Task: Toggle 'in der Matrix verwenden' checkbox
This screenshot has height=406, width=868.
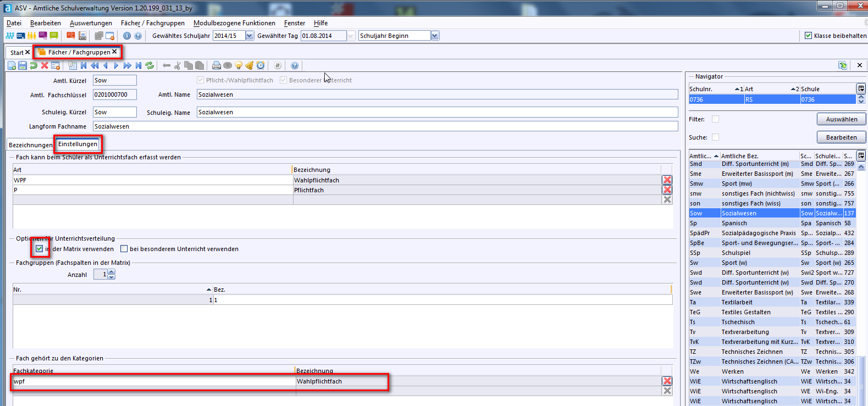Action: click(40, 249)
